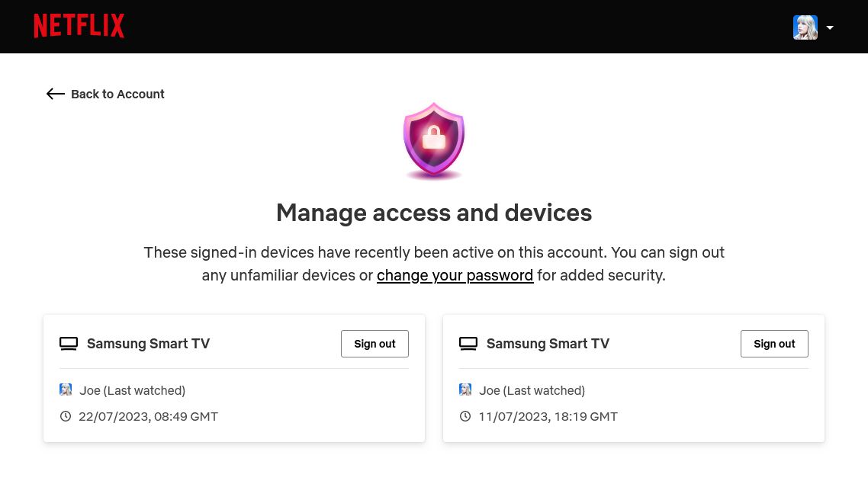Select the TV icon on the left device card

(69, 343)
